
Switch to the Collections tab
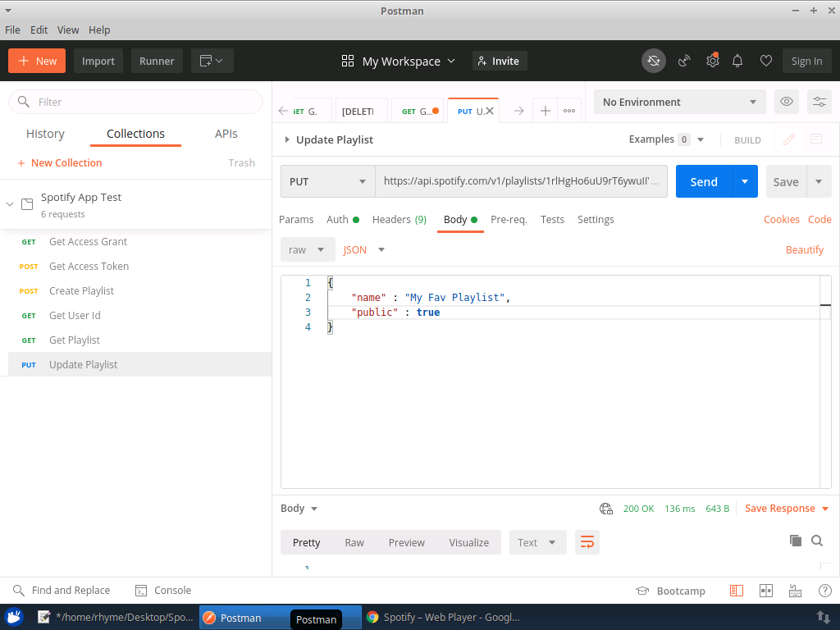135,134
